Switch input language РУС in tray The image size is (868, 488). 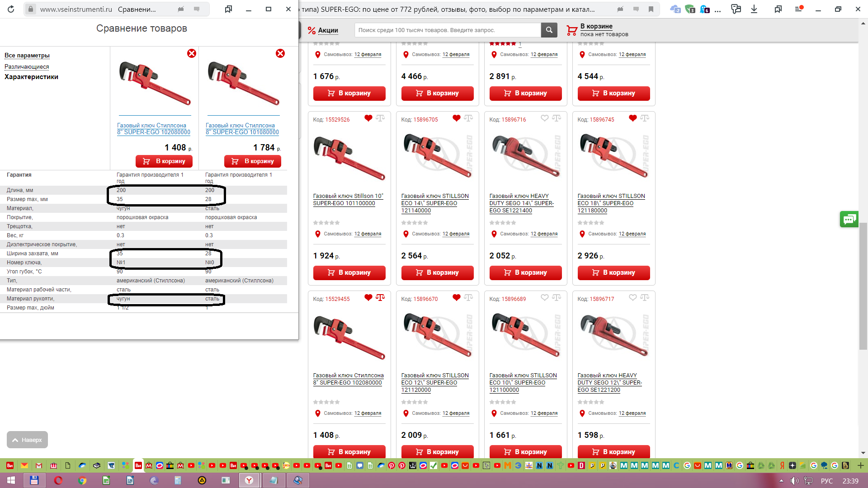827,481
